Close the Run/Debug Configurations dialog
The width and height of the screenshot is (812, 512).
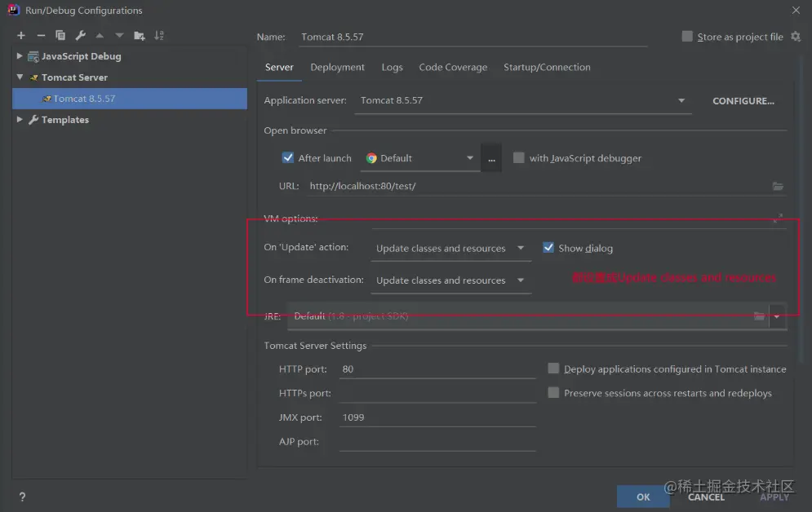tap(796, 10)
